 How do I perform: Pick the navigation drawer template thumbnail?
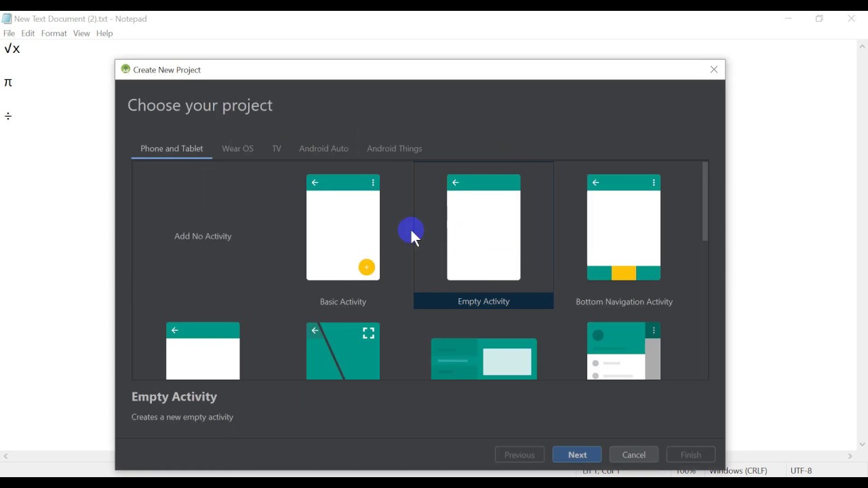[624, 350]
